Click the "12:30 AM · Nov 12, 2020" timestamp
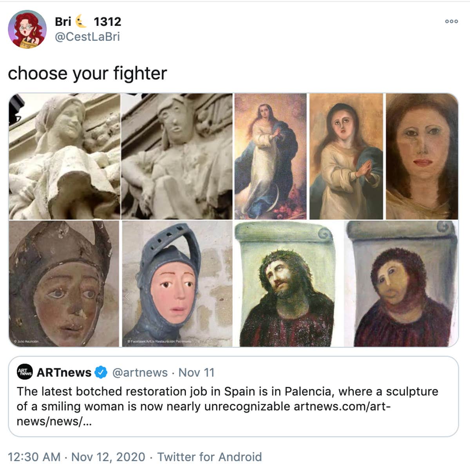This screenshot has width=470, height=476. pos(76,457)
